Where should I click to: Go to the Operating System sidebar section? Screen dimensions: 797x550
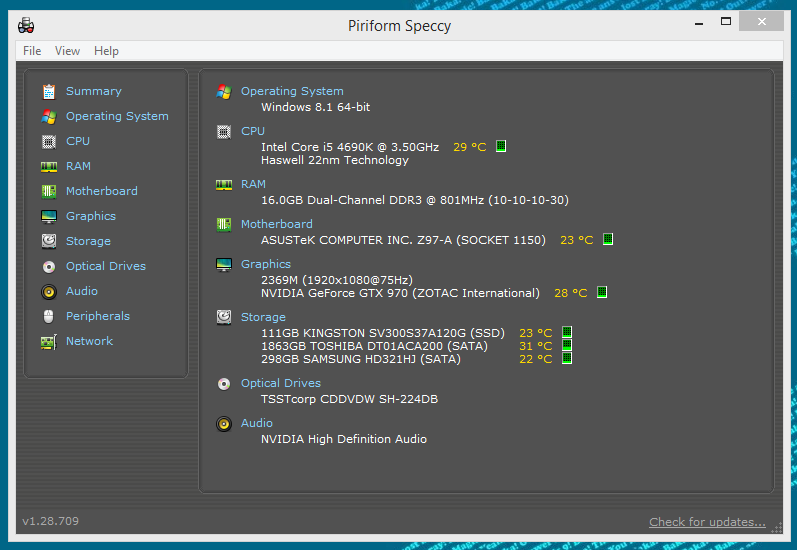(x=117, y=116)
